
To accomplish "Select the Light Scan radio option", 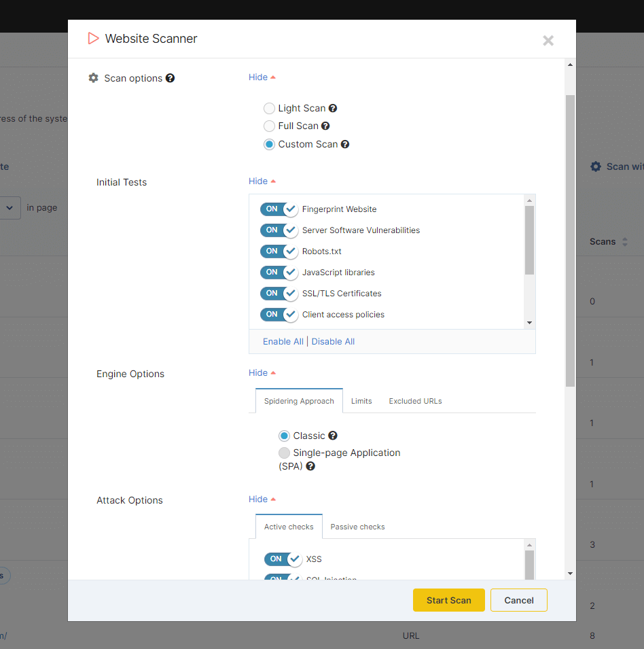I will (270, 108).
